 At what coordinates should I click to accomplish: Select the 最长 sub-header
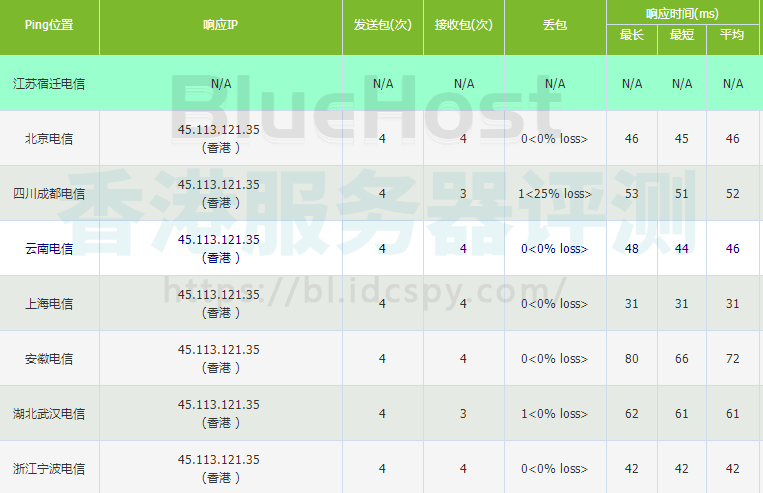click(631, 35)
